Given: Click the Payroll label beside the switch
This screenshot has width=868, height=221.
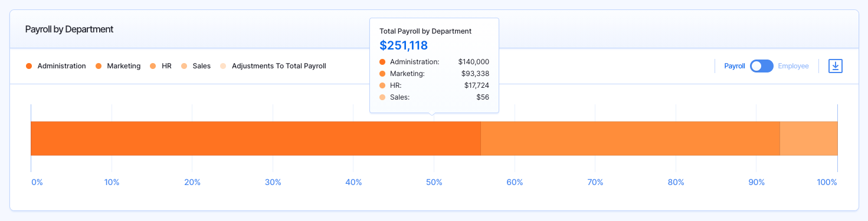Looking at the screenshot, I should click(x=735, y=66).
